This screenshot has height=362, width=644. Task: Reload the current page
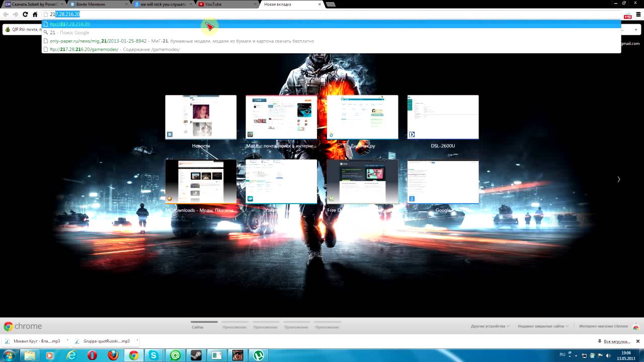tap(25, 15)
